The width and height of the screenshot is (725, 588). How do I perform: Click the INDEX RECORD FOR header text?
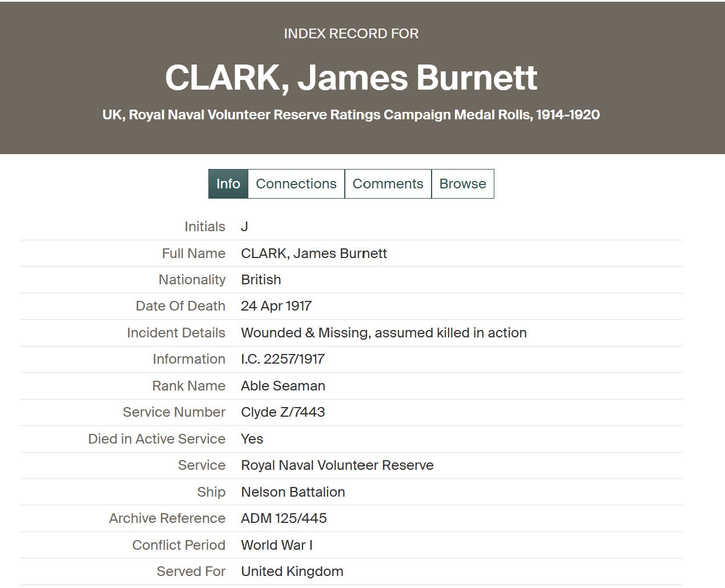click(x=351, y=34)
